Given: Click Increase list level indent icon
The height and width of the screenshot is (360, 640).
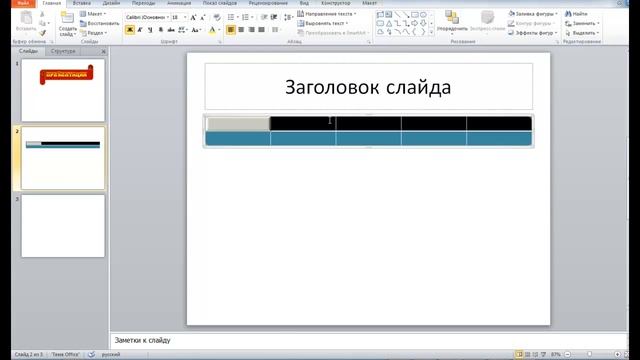Looking at the screenshot, I should [x=274, y=17].
